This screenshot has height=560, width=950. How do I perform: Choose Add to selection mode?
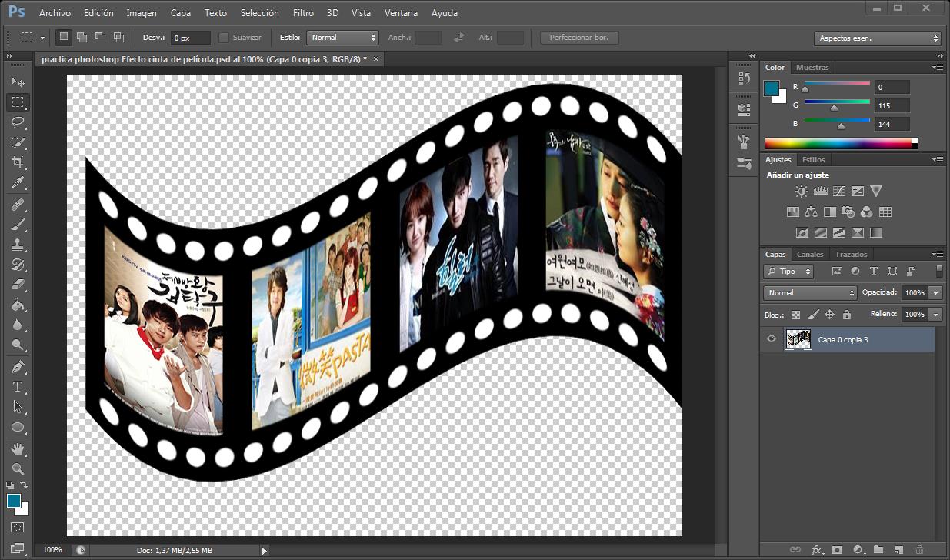tap(82, 37)
